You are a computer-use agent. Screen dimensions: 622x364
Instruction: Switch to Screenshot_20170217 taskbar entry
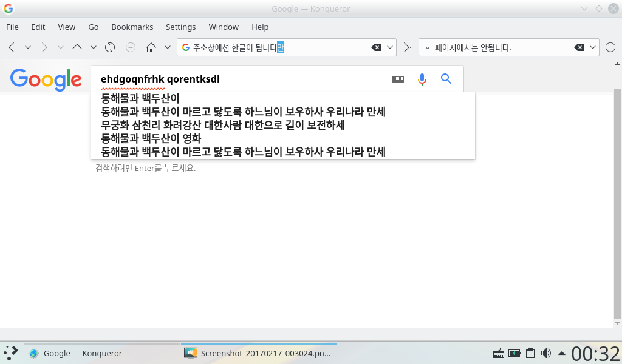(x=259, y=353)
